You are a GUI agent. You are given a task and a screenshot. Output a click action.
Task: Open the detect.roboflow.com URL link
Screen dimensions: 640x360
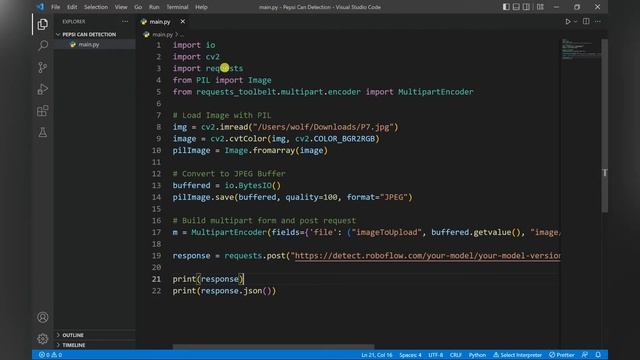click(x=427, y=256)
